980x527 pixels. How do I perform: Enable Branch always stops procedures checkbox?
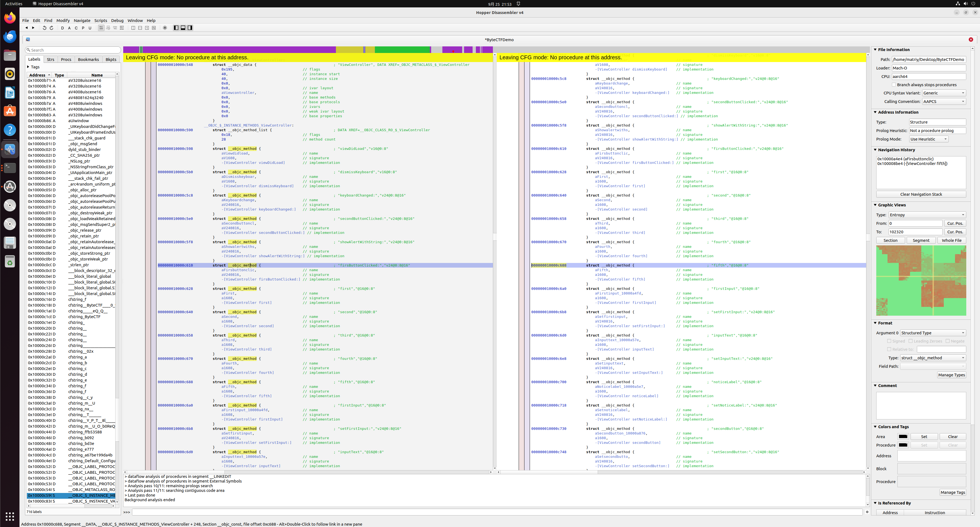click(894, 85)
